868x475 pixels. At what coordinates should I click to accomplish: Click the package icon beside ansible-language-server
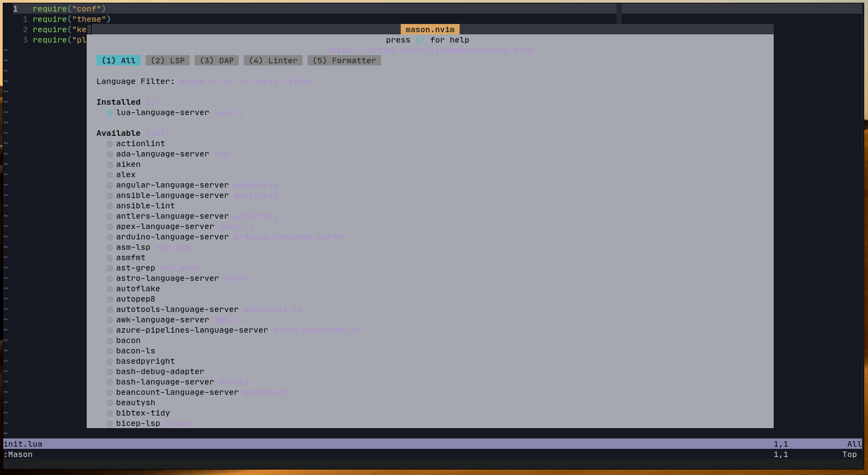tap(110, 196)
